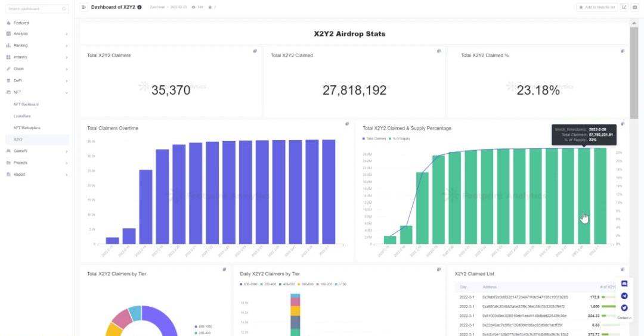Collapse the sidebar with the menu icon
The image size is (644, 336).
point(83,7)
